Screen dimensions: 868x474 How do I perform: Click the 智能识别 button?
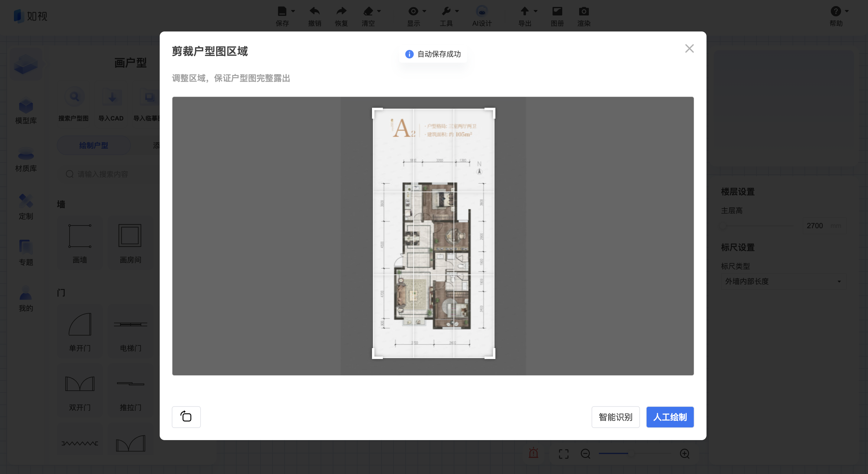tap(615, 417)
